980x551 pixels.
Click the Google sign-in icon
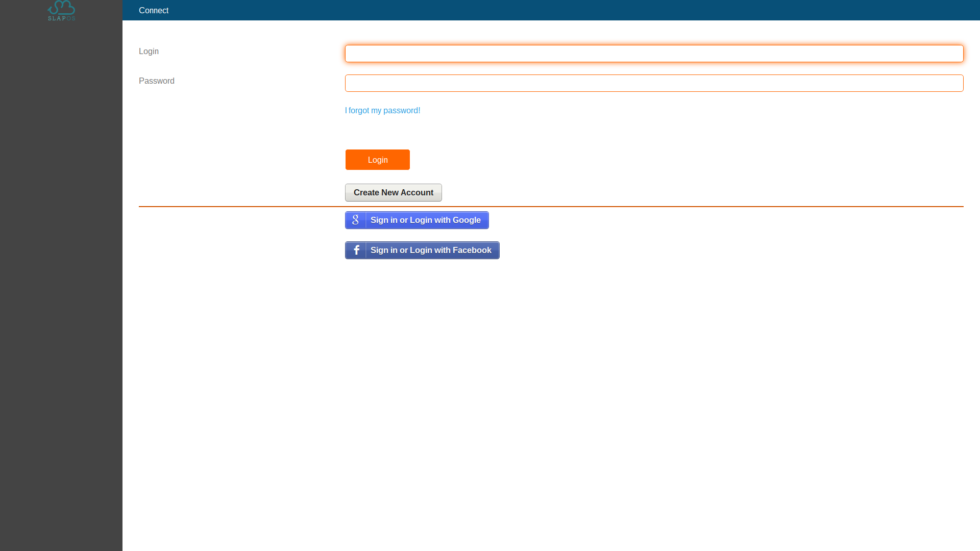tap(355, 220)
